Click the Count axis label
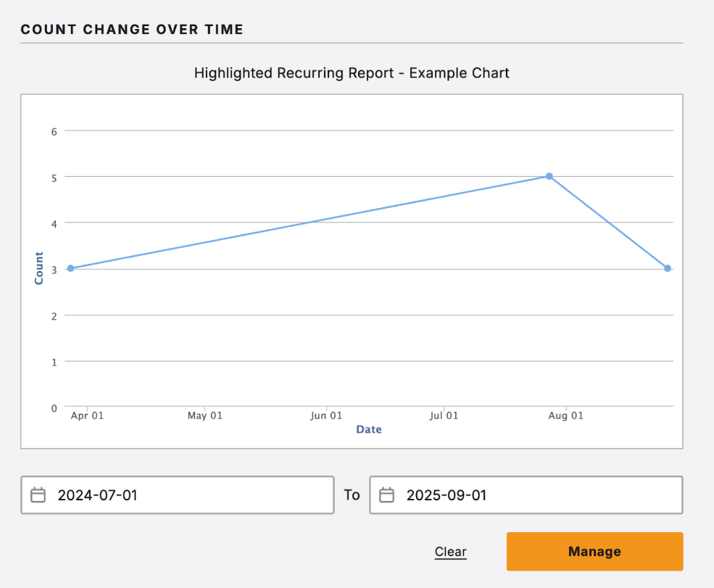The image size is (714, 588). pos(38,268)
